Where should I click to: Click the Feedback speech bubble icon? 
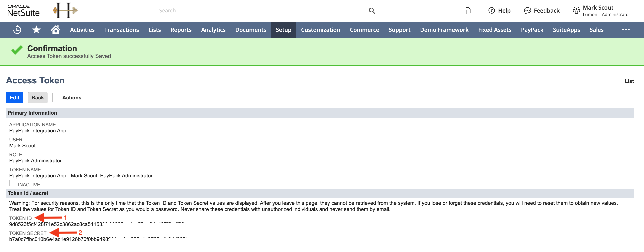pyautogui.click(x=527, y=10)
